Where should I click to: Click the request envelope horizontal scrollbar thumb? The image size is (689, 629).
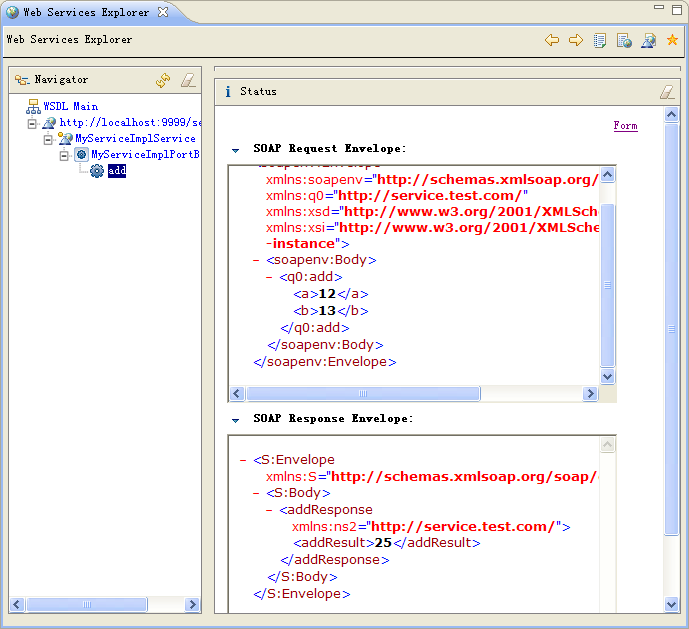[363, 393]
